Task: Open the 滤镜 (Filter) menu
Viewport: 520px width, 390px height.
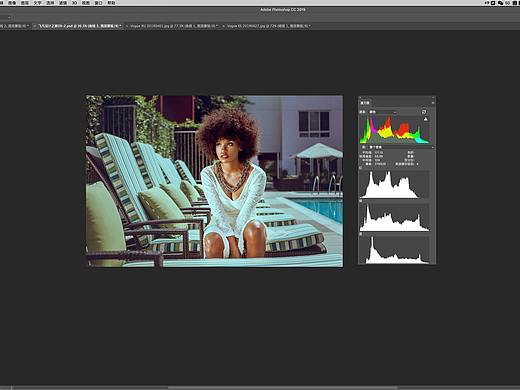Action: 63,3
